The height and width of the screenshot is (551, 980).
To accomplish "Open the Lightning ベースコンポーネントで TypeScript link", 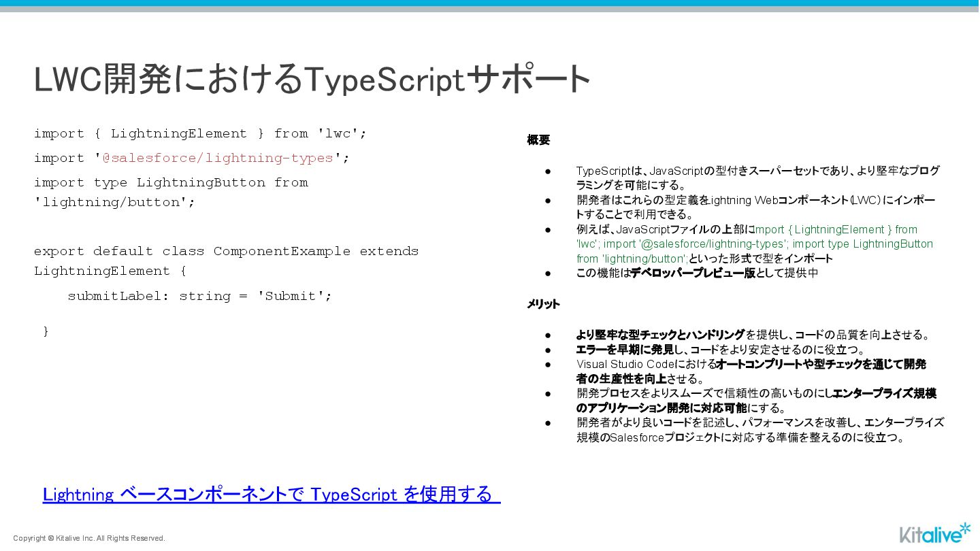I will pyautogui.click(x=271, y=495).
